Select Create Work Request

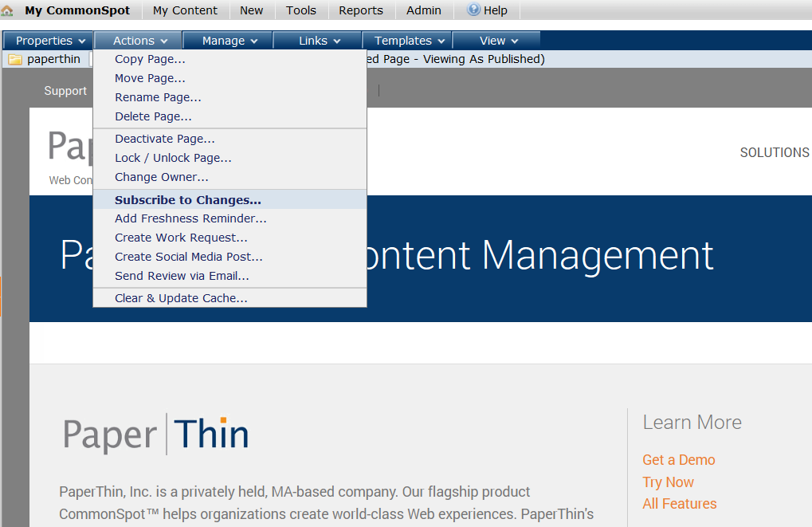tap(230, 238)
